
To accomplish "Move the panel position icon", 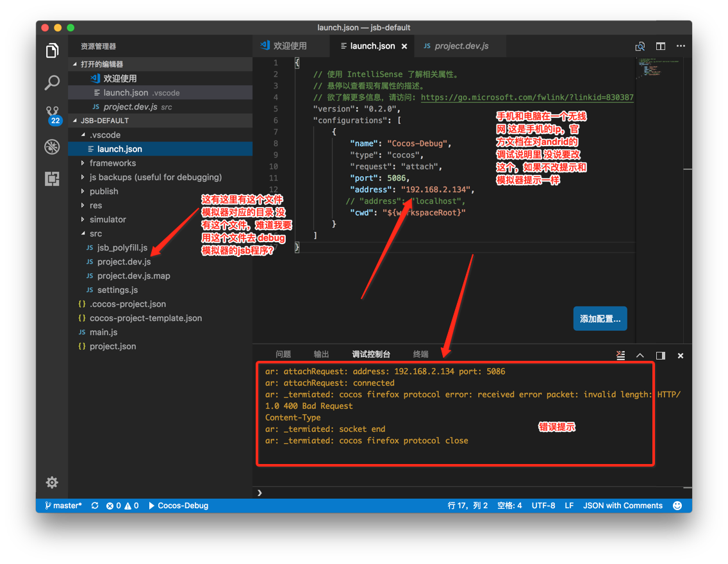I will (660, 356).
